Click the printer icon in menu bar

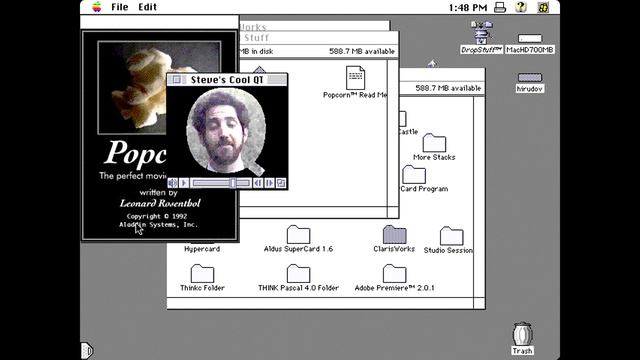(x=500, y=7)
